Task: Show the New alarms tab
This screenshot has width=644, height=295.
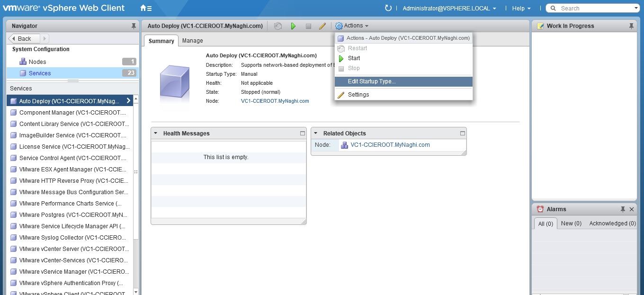Action: [571, 223]
